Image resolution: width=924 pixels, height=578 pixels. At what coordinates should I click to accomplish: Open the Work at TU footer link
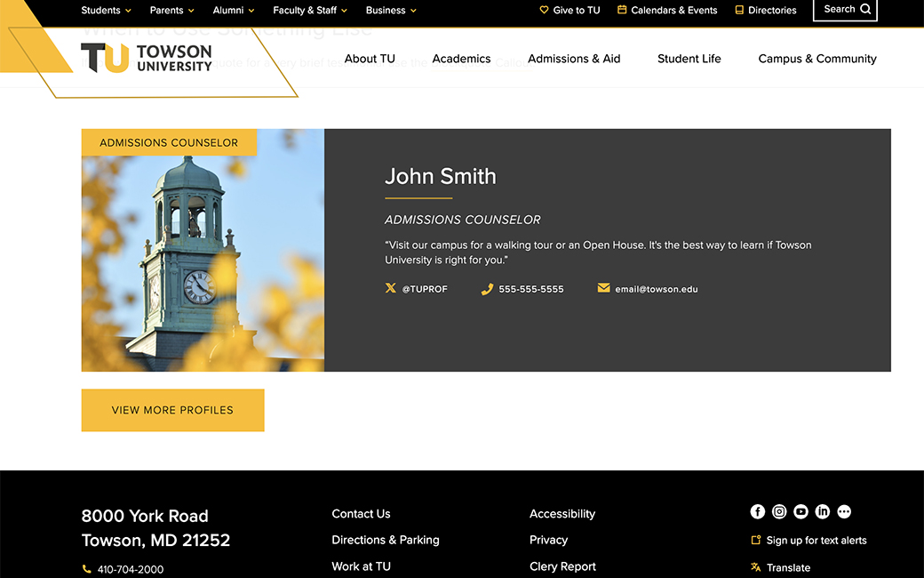pos(362,566)
